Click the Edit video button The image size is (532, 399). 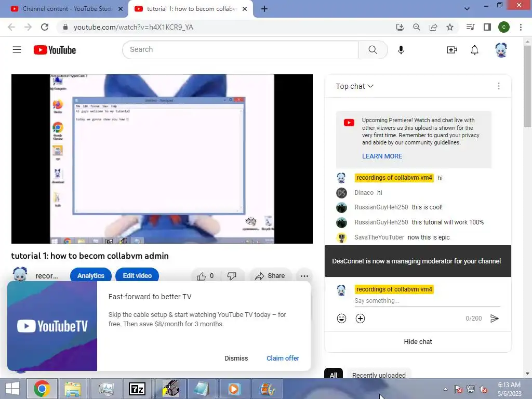tap(137, 275)
